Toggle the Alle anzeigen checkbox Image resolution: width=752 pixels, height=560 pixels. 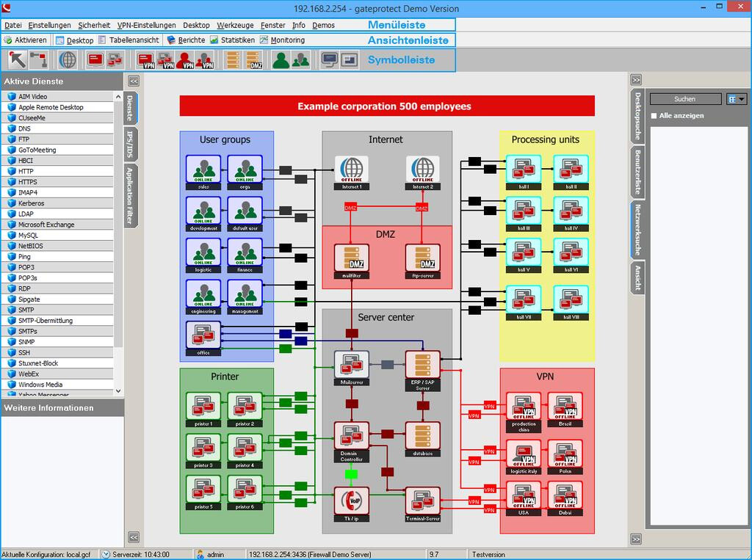coord(654,115)
